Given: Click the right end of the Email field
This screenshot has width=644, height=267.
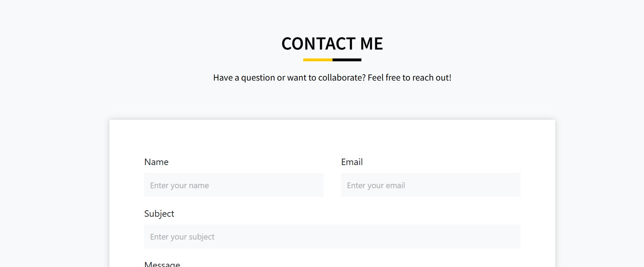Looking at the screenshot, I should pos(513,185).
